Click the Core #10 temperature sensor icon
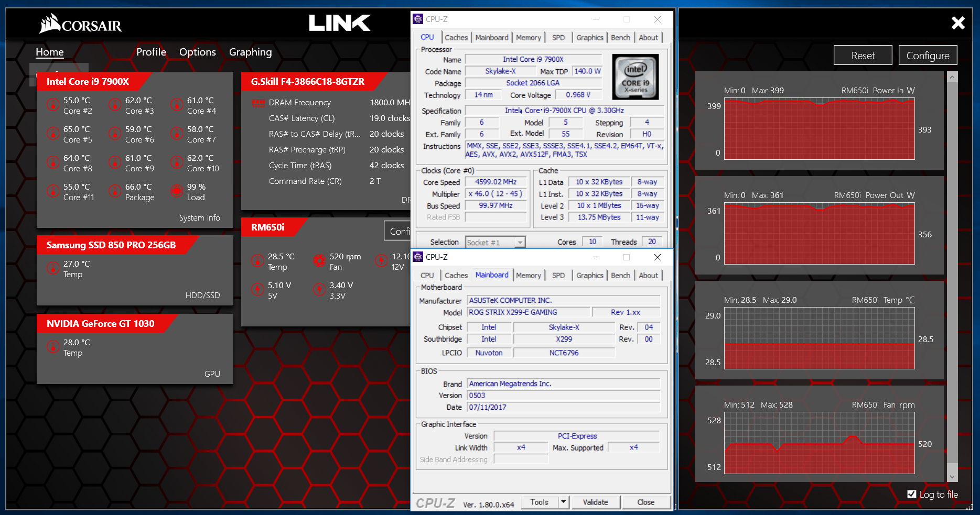The image size is (980, 515). pyautogui.click(x=177, y=162)
